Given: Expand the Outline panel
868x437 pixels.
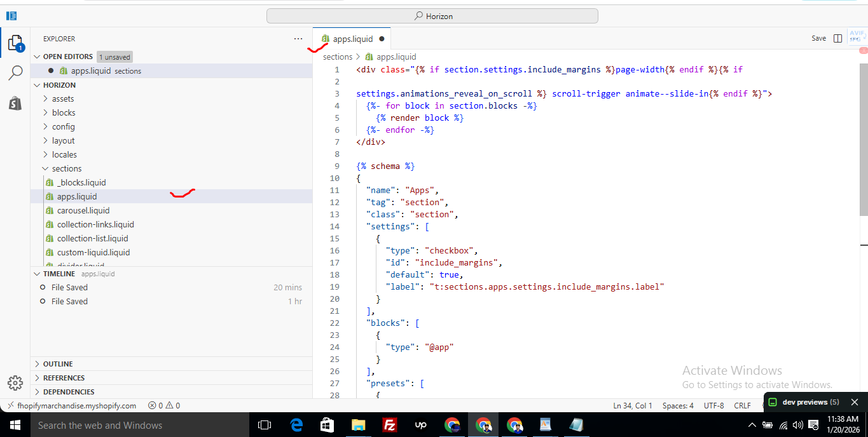Looking at the screenshot, I should coord(58,364).
